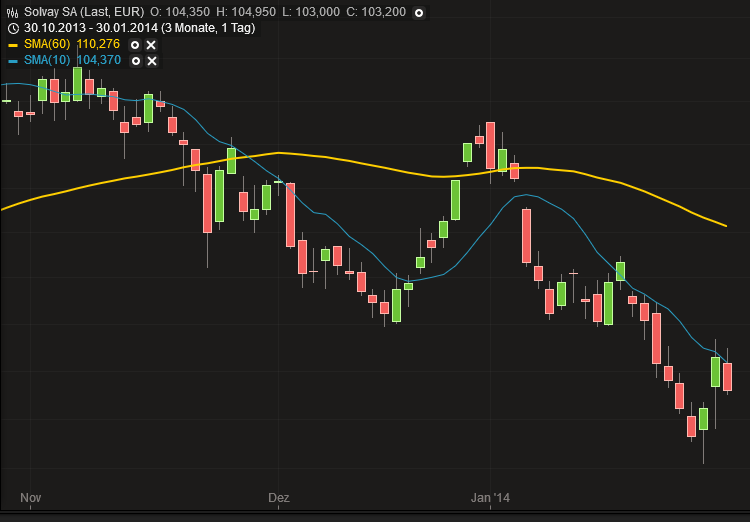Click the open price O: 104,350
This screenshot has height=522, width=750.
[x=180, y=12]
